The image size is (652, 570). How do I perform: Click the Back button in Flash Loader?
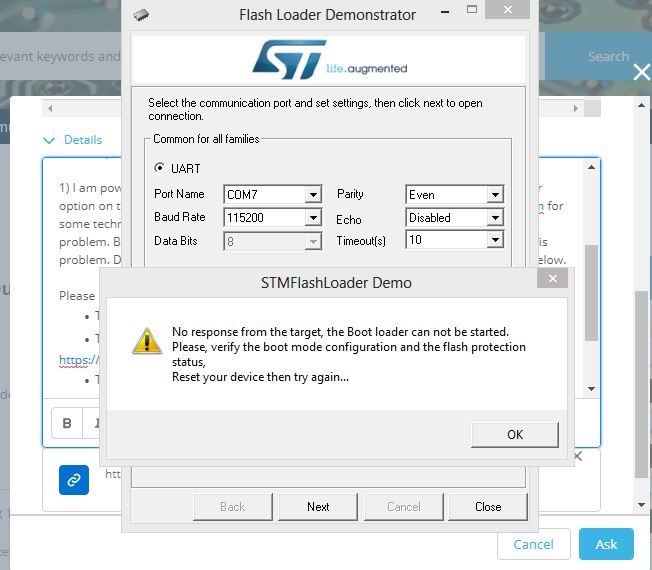point(232,507)
